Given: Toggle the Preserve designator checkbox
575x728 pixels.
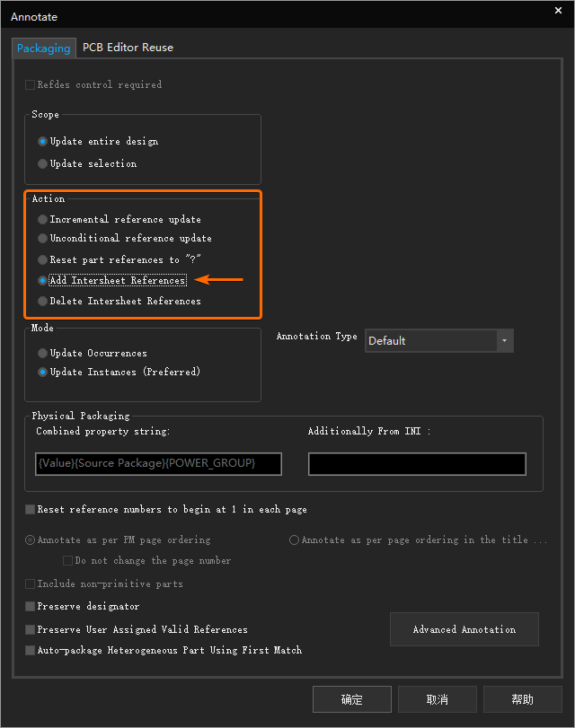Looking at the screenshot, I should click(x=31, y=607).
